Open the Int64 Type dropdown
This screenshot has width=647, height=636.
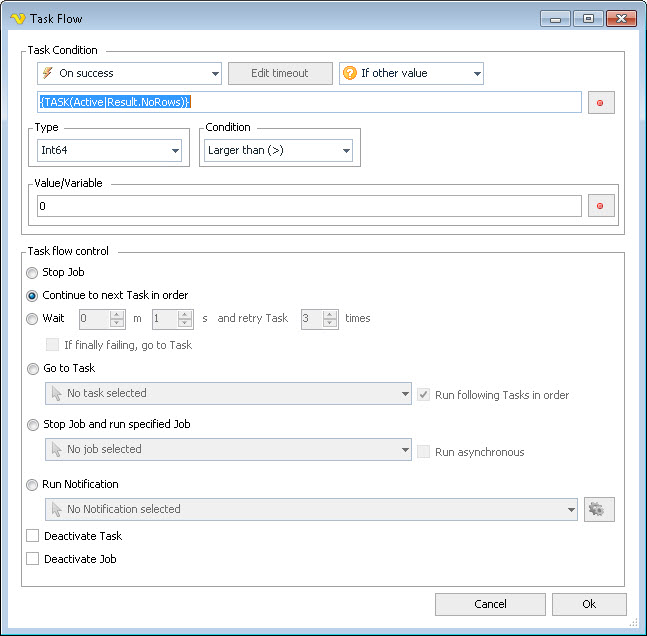tap(109, 150)
